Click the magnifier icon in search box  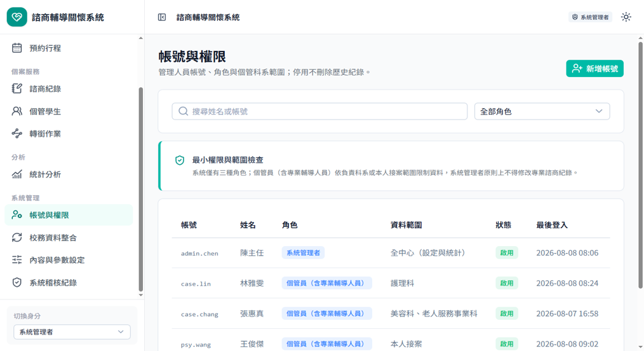pyautogui.click(x=183, y=111)
